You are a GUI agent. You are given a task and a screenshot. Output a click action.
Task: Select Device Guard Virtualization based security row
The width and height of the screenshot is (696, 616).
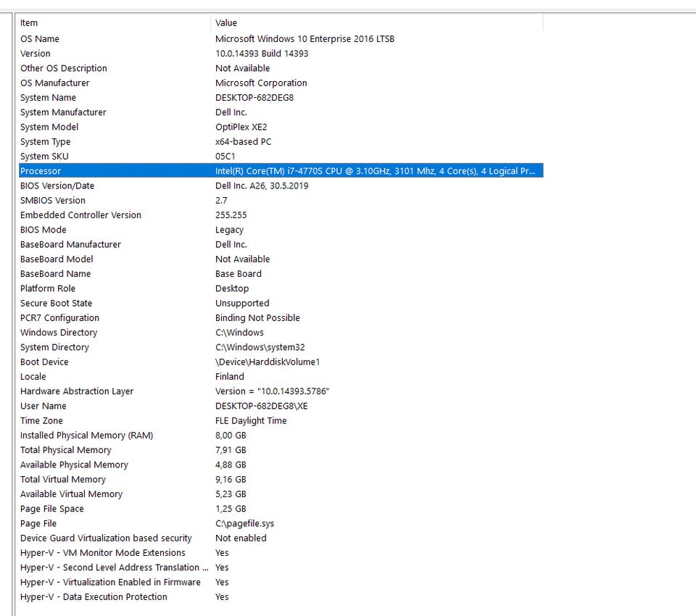coord(281,538)
